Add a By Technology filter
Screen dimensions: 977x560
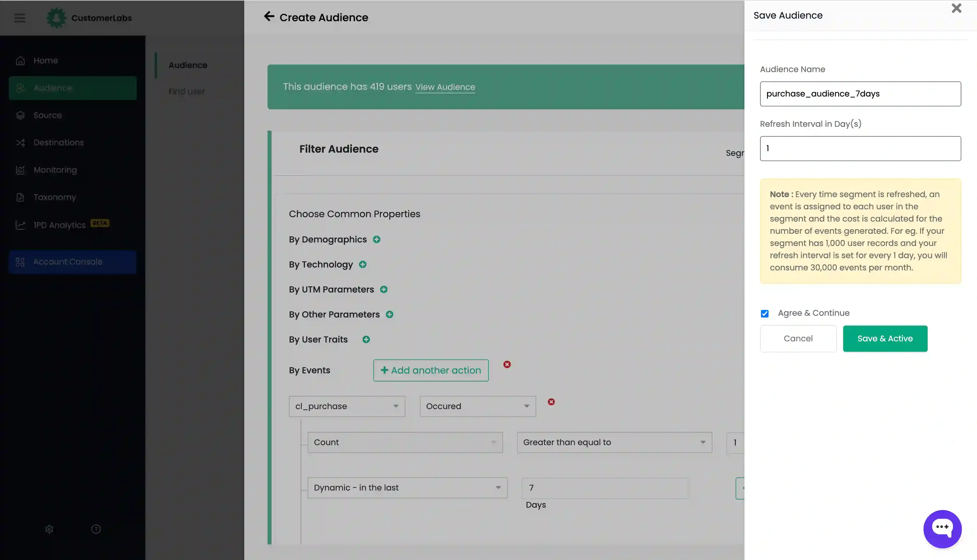click(363, 264)
